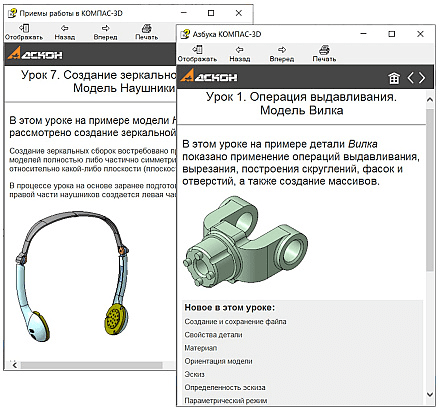Click the Вилка fork model image
The image size is (440, 411).
(x=246, y=241)
